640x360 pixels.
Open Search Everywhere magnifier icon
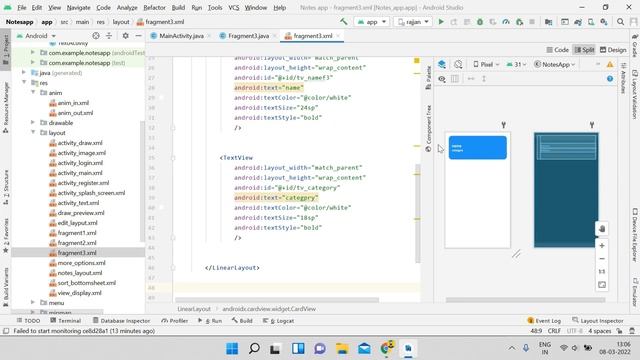620,22
